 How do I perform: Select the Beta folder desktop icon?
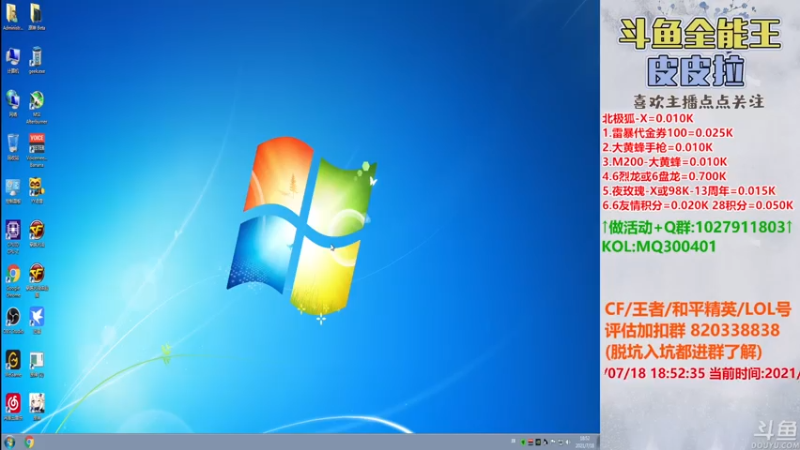[36, 17]
